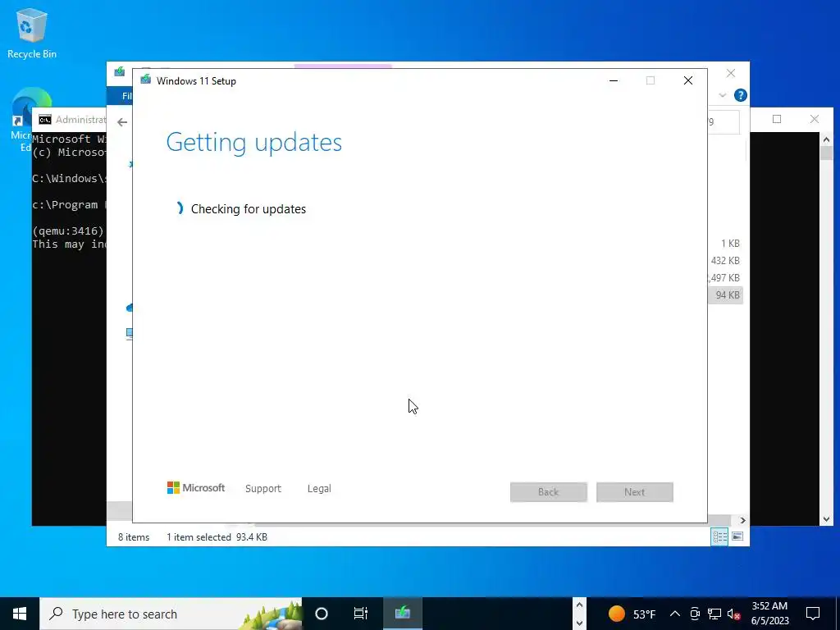840x630 pixels.
Task: Click the taskbar toolbar up arrow
Action: (579, 605)
